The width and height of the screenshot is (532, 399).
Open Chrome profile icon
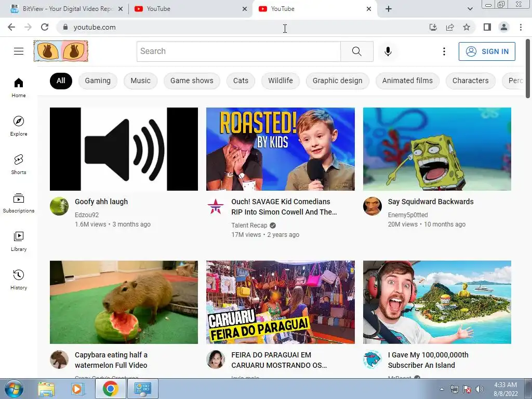coord(504,27)
